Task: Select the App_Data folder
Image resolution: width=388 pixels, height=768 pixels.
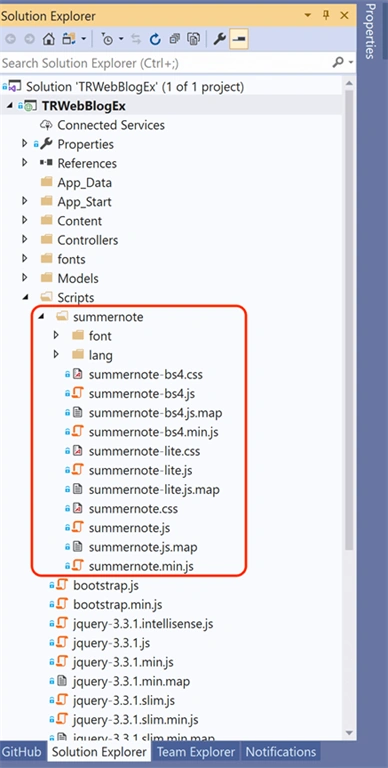Action: click(x=84, y=183)
